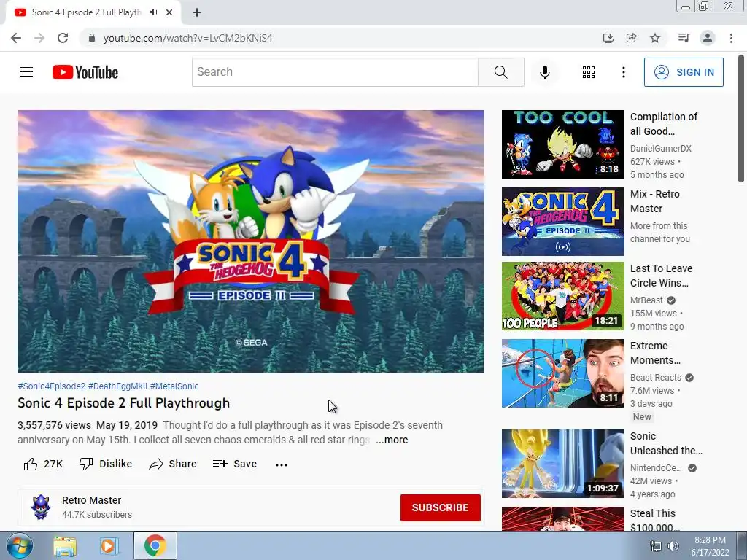Click the DanielGamerDX channel name

click(x=661, y=149)
